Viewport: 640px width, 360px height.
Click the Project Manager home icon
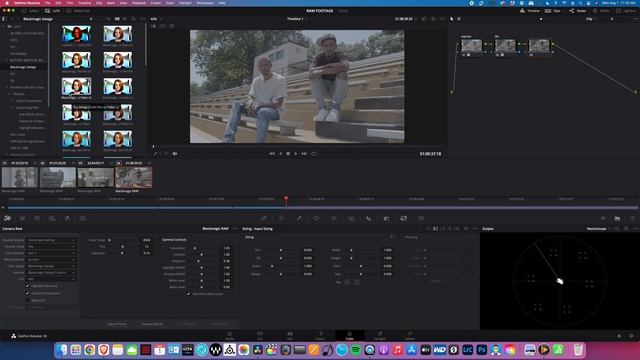pos(619,336)
